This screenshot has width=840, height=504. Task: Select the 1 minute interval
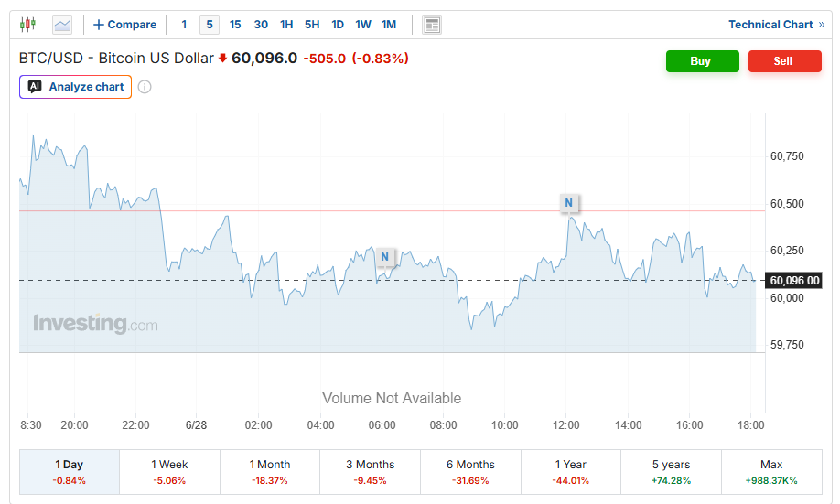click(x=184, y=25)
